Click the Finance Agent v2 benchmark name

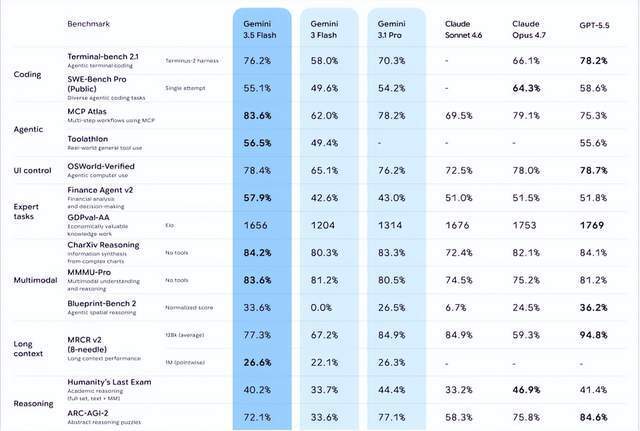pyautogui.click(x=100, y=190)
